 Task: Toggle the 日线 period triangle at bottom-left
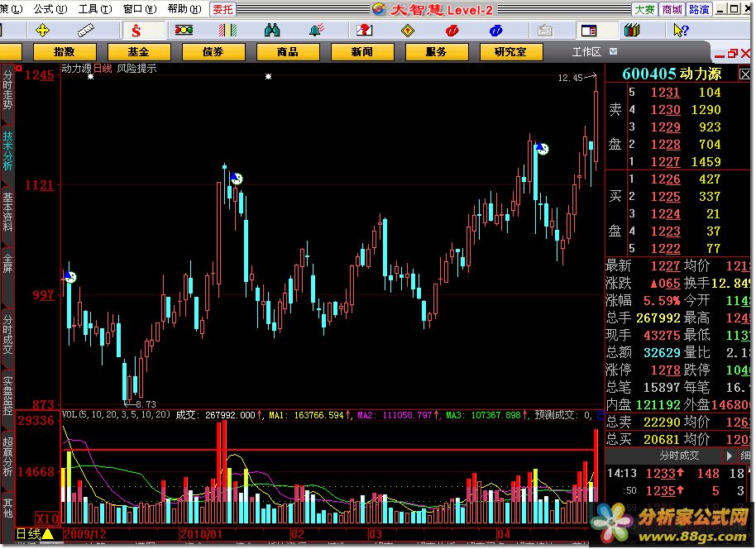48,534
